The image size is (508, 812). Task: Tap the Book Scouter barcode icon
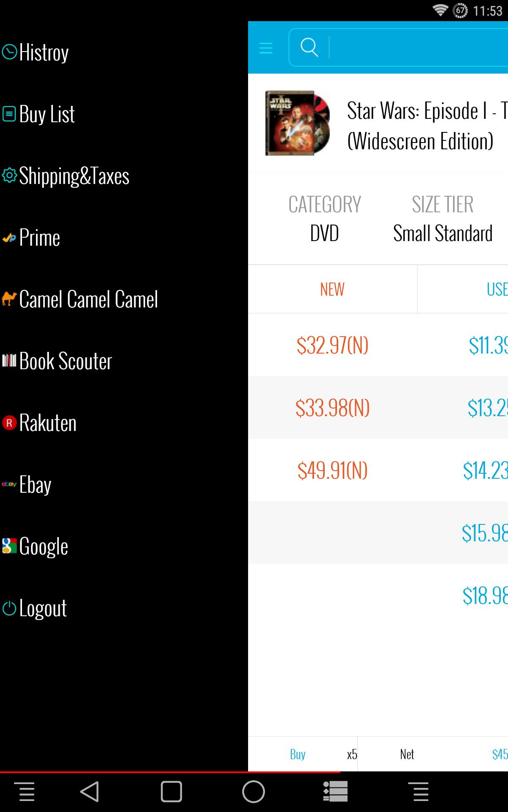[x=9, y=361]
